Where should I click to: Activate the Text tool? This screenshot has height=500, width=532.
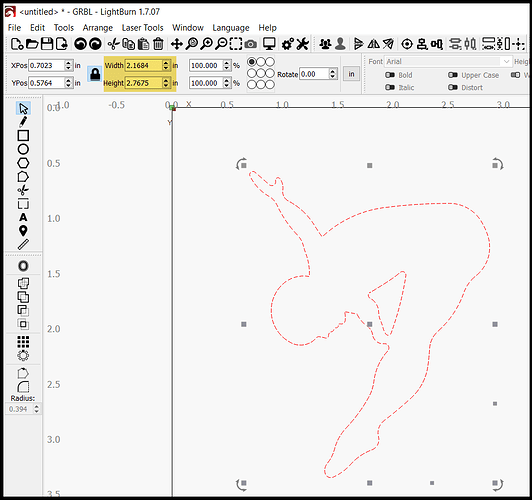point(23,217)
